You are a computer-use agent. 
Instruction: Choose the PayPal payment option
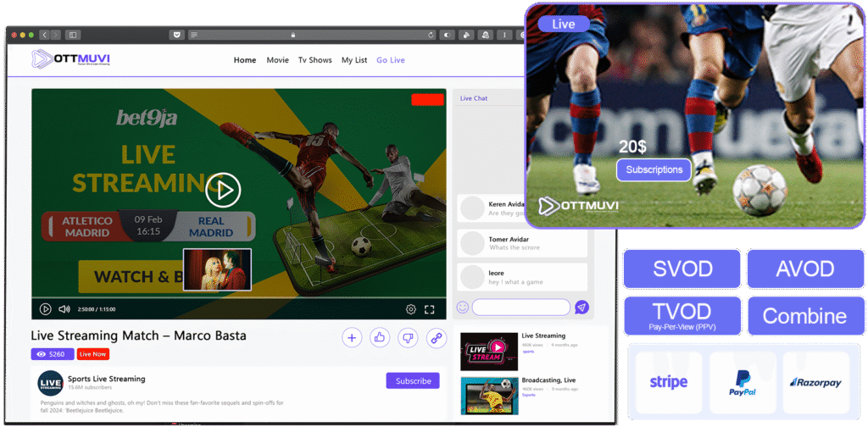click(743, 383)
